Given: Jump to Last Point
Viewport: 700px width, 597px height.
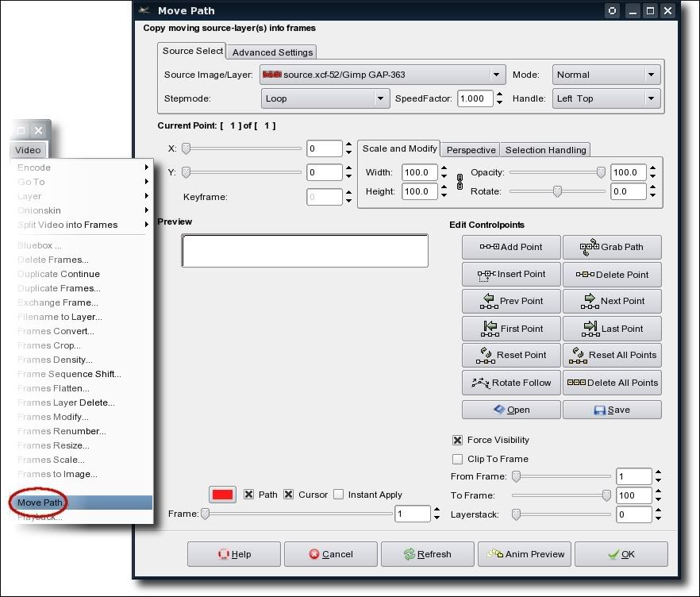Looking at the screenshot, I should click(612, 329).
